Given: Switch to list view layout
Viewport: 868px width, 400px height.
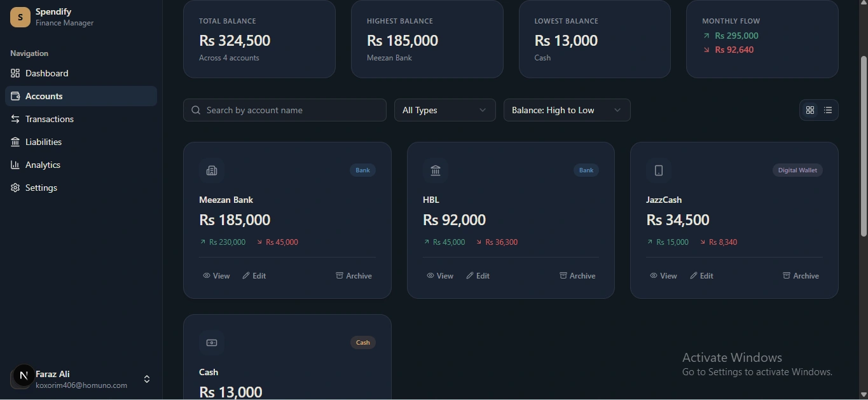Looking at the screenshot, I should [x=828, y=111].
